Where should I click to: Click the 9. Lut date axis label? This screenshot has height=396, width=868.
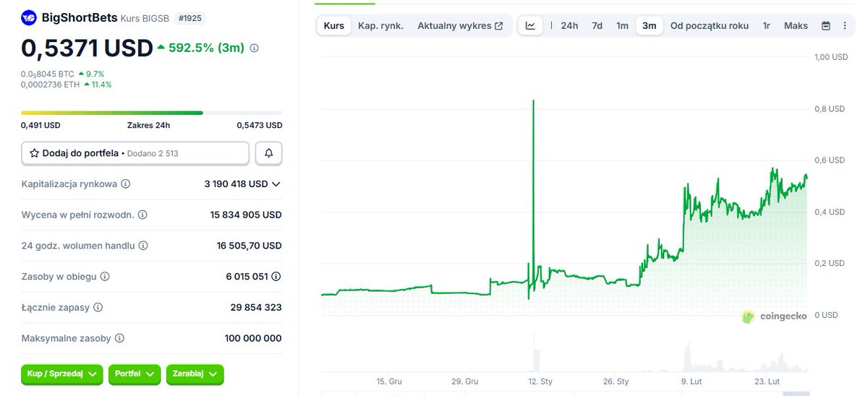[x=693, y=381]
